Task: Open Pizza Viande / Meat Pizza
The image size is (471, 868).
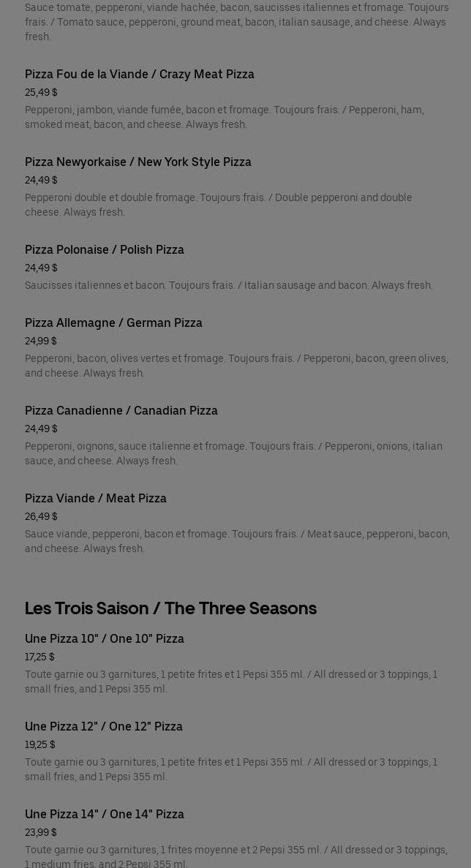Action: coord(96,498)
